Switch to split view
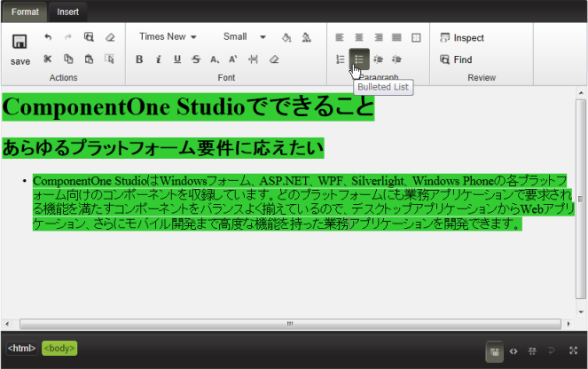Viewport: 588px width, 369px height. click(532, 351)
